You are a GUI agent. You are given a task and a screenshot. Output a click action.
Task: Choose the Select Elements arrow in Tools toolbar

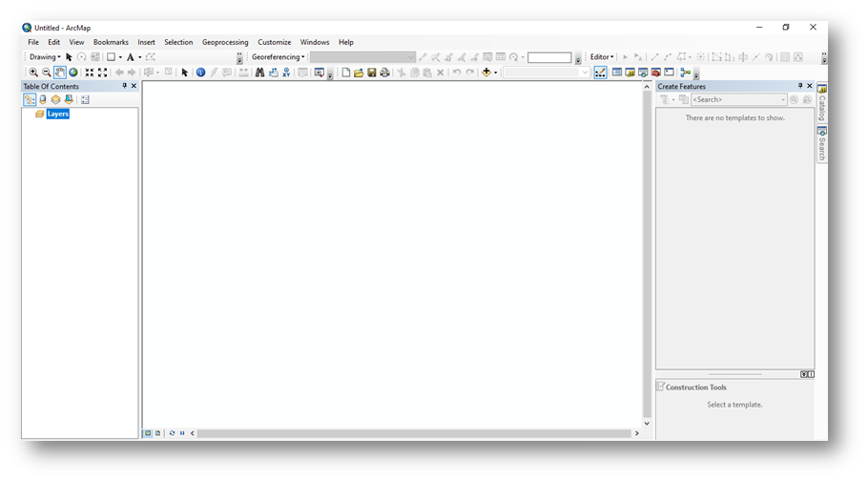coord(184,73)
